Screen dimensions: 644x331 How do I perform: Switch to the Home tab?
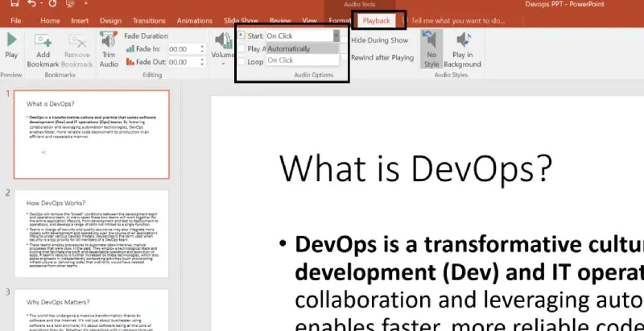click(x=50, y=20)
